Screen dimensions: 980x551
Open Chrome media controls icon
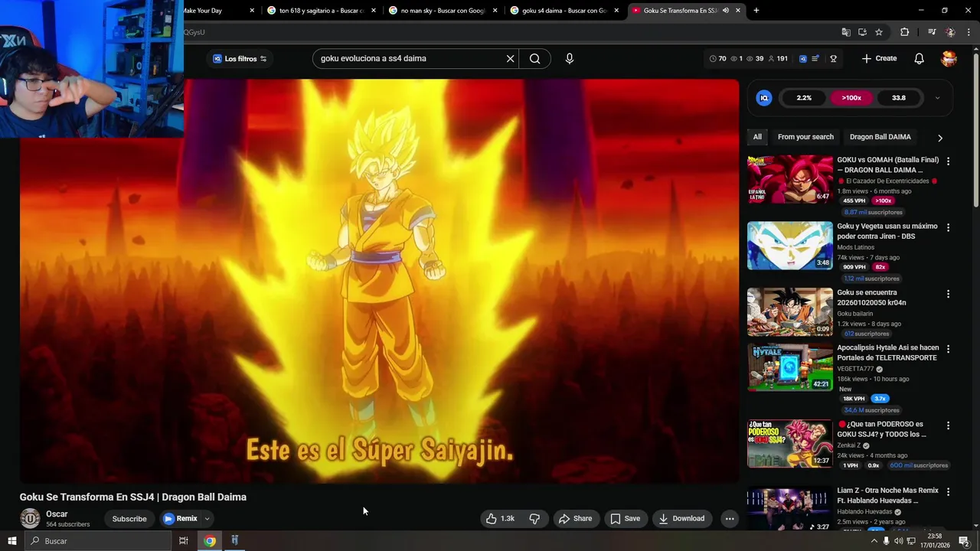coord(932,32)
